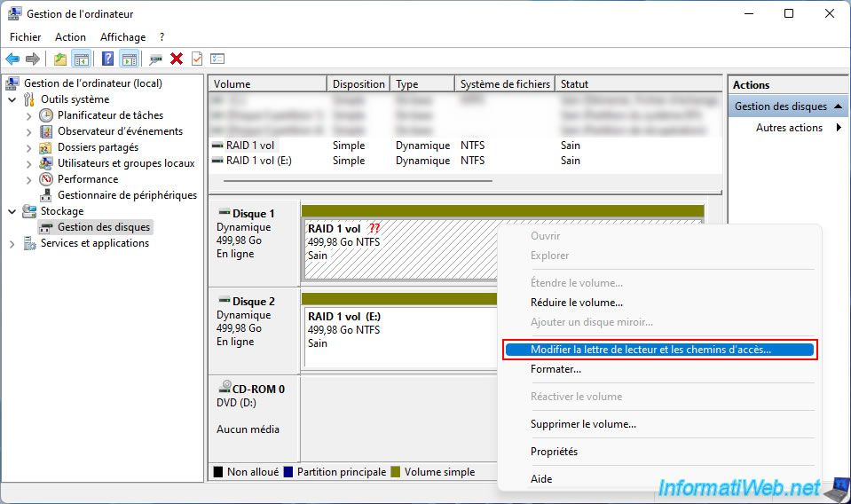Viewport: 851px width, 504px height.
Task: Click the Volume simple olive legend swatch
Action: click(x=396, y=472)
